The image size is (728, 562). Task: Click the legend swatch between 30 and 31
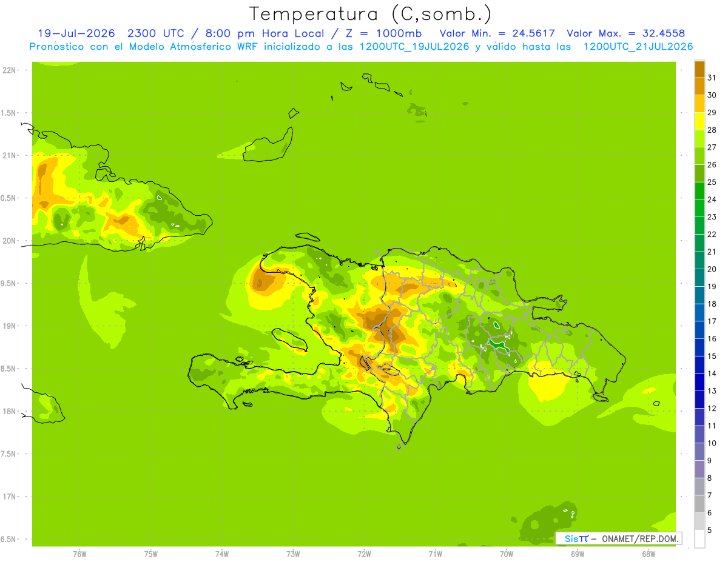(699, 86)
